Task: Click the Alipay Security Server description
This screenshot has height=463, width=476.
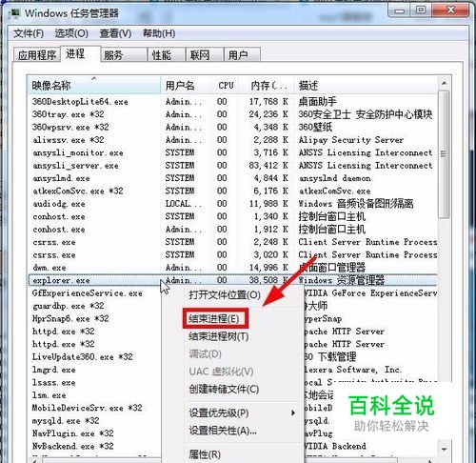Action: pos(351,140)
